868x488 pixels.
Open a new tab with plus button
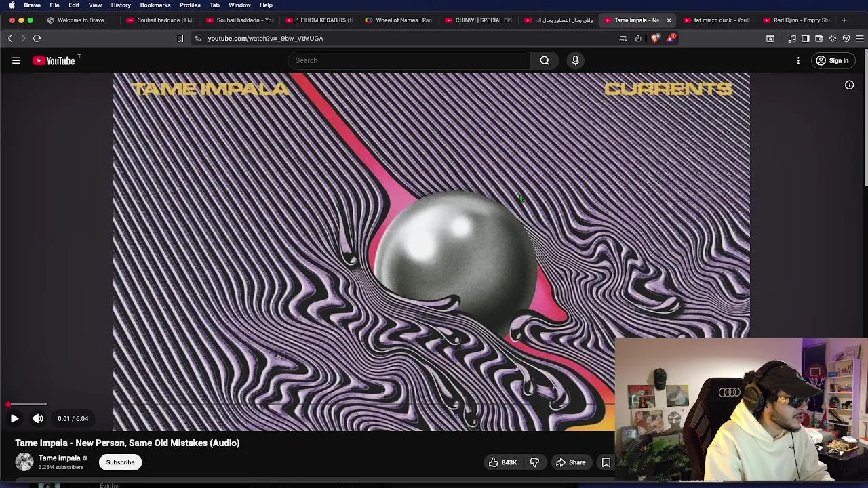[844, 20]
